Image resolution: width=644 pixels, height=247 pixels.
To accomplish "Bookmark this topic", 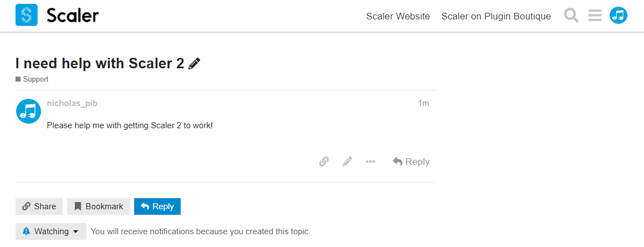I will [99, 206].
